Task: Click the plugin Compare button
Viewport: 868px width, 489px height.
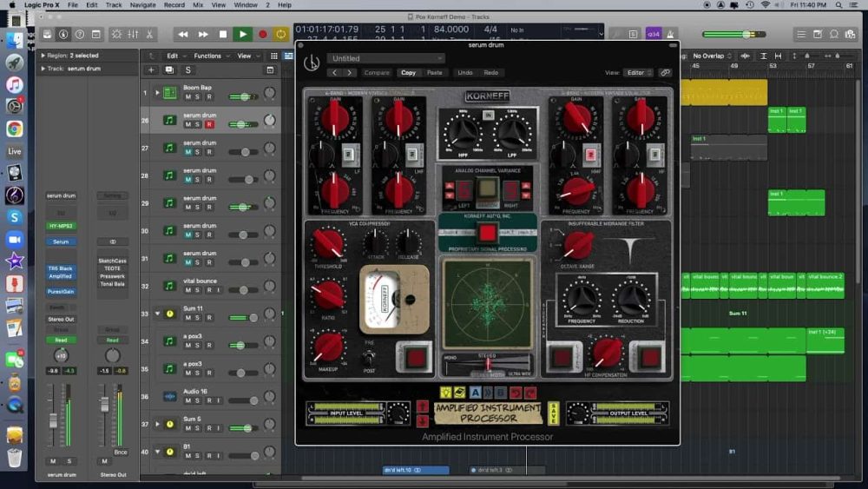Action: (x=377, y=73)
